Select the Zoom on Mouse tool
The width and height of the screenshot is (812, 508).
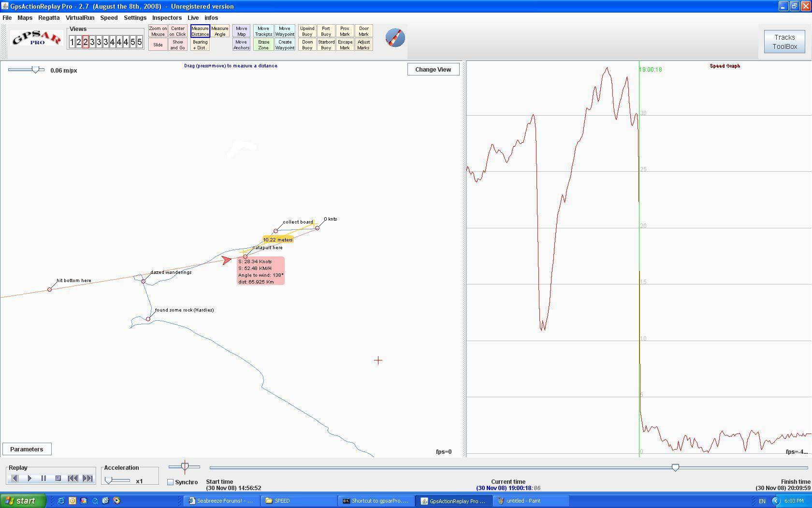tap(158, 31)
